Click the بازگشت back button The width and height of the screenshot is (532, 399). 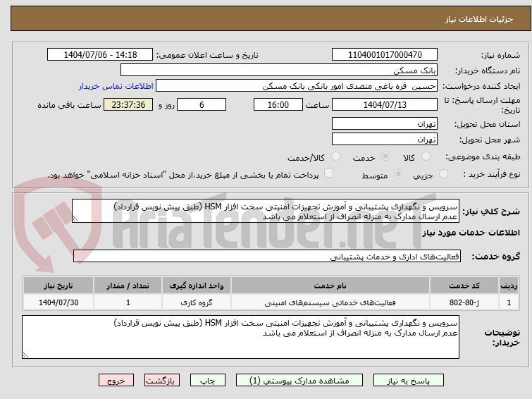(x=162, y=381)
